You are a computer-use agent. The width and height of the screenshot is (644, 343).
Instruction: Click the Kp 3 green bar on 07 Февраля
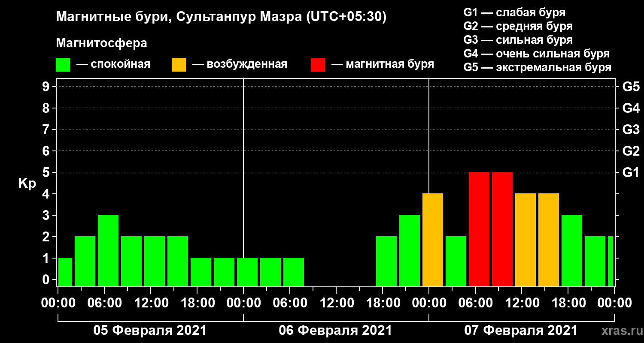coord(572,251)
